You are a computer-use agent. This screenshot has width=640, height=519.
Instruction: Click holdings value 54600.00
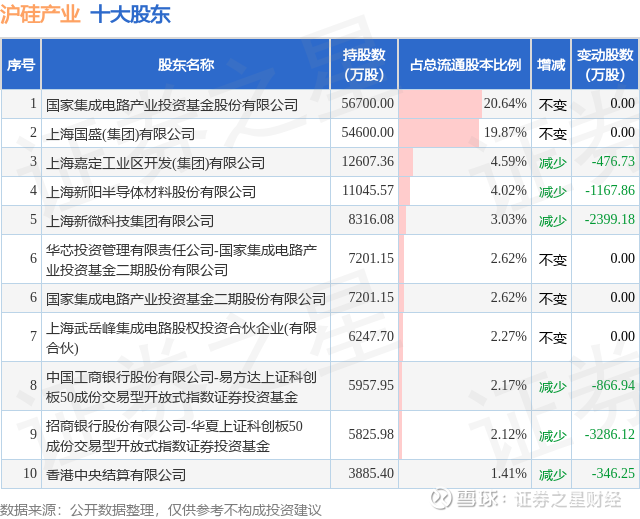tap(367, 132)
